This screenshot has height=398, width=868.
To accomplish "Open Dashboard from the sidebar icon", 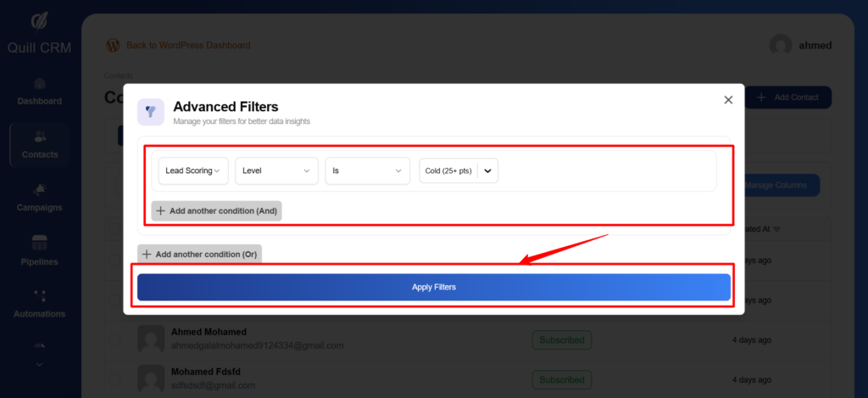I will coord(40,84).
